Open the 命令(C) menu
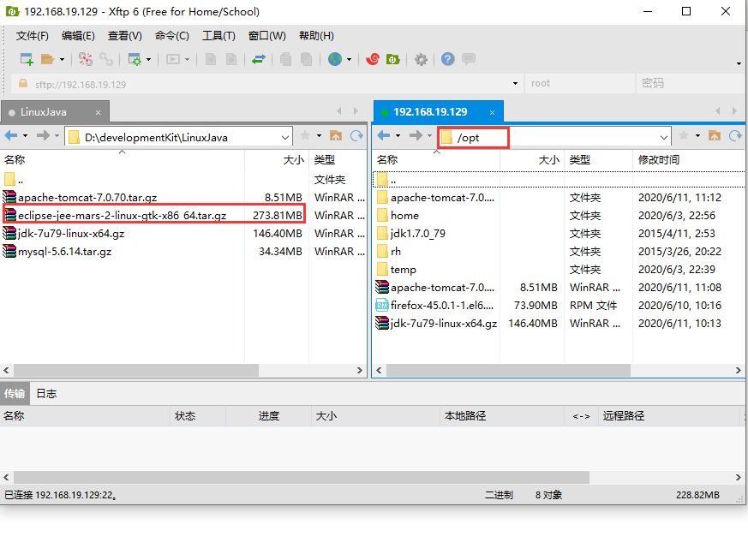This screenshot has height=560, width=748. [171, 36]
